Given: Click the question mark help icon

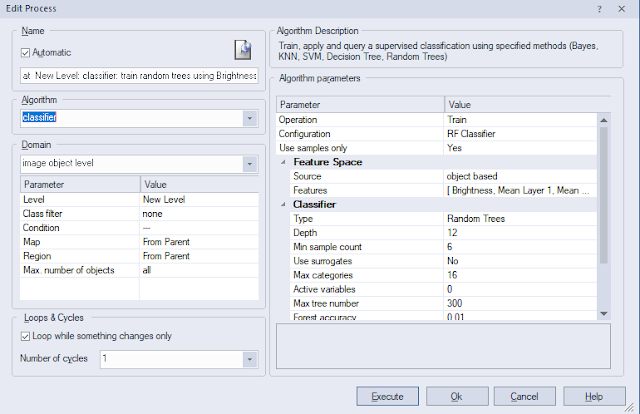Looking at the screenshot, I should pyautogui.click(x=599, y=8).
